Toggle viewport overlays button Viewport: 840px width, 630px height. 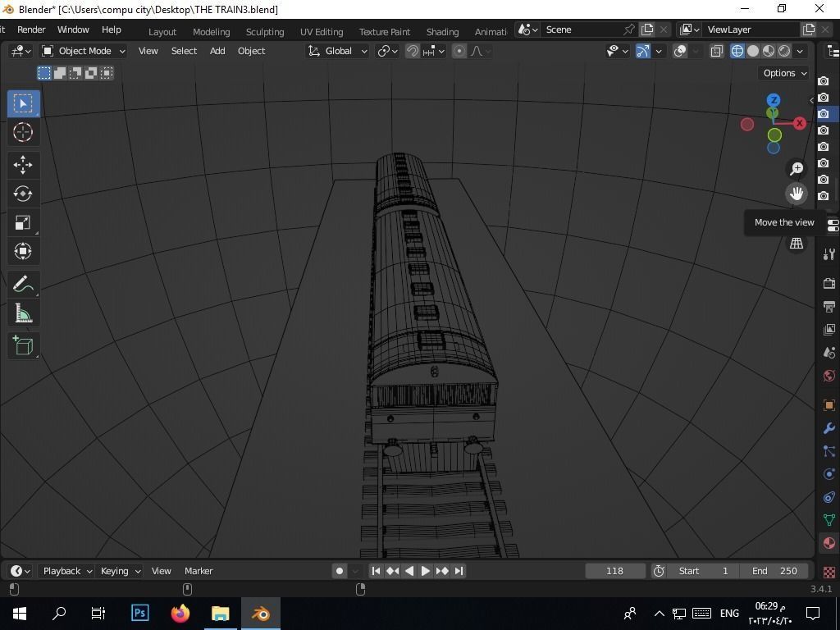pos(680,51)
